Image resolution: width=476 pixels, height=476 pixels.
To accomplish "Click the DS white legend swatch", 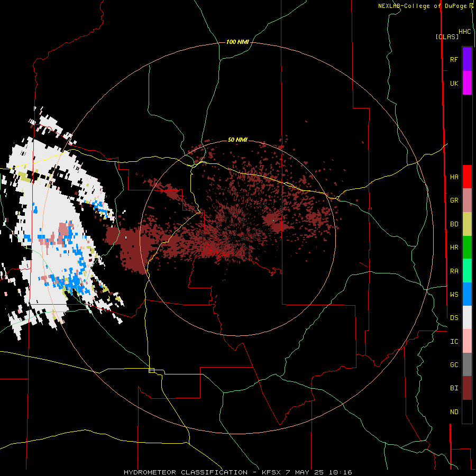I will pyautogui.click(x=467, y=317).
